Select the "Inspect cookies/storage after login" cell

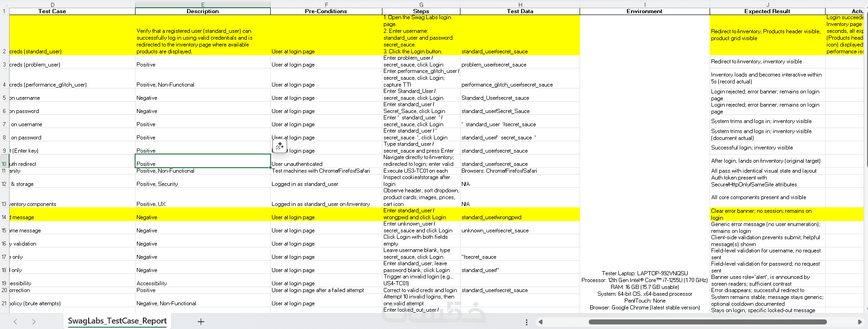coord(421,181)
